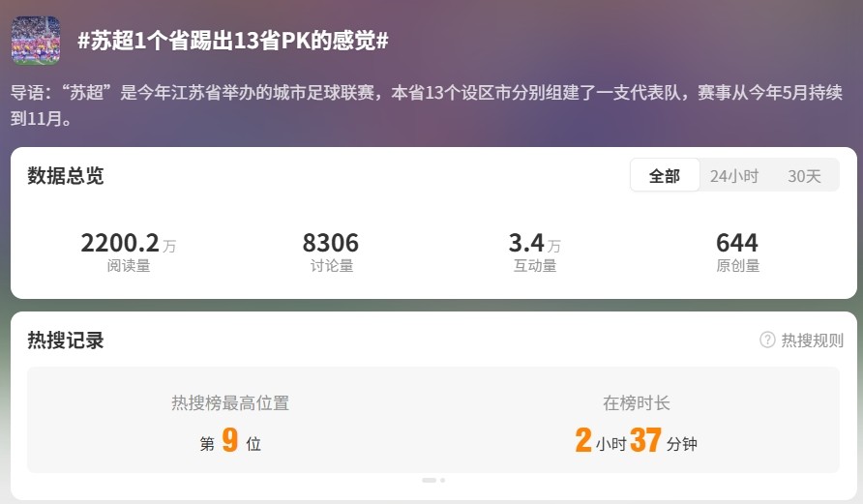
Task: Click the 数据总览 section heading
Action: point(66,175)
